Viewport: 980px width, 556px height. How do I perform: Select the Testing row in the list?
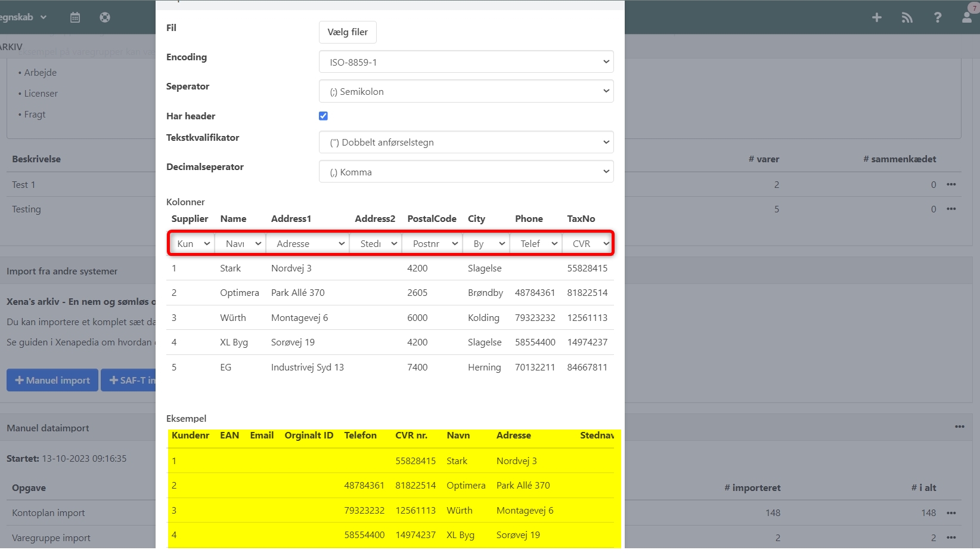tap(27, 209)
